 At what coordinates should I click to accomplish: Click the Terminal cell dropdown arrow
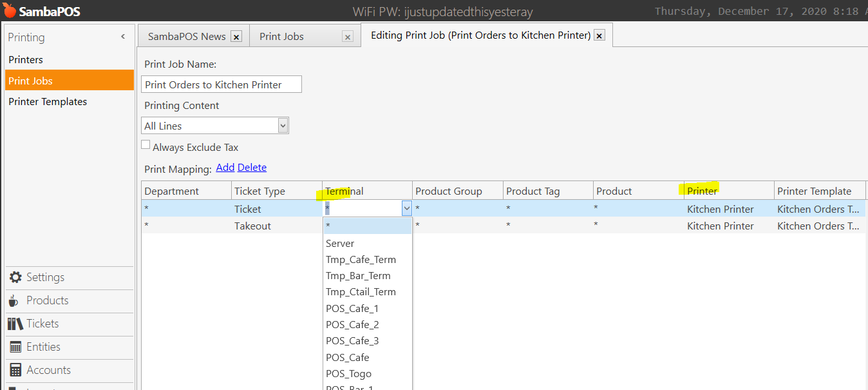coord(406,209)
